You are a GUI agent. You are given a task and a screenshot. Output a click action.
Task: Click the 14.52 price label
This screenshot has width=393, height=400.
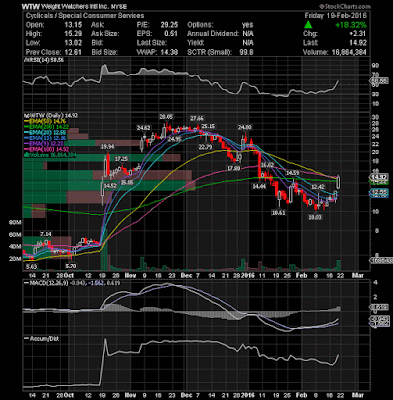click(110, 186)
